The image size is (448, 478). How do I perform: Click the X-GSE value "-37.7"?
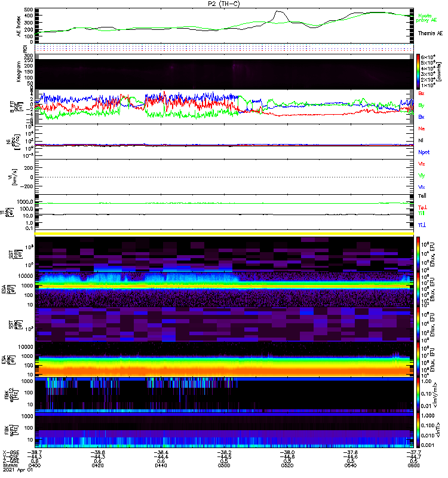pyautogui.click(x=413, y=452)
